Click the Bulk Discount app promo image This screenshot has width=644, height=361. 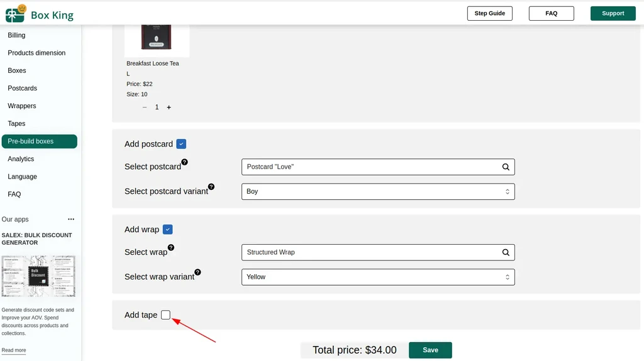[38, 276]
